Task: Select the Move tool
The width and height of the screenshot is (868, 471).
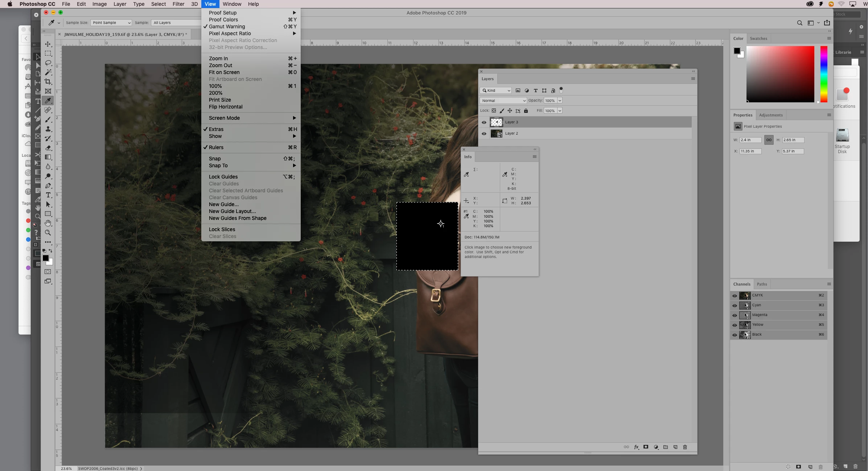Action: click(x=48, y=44)
